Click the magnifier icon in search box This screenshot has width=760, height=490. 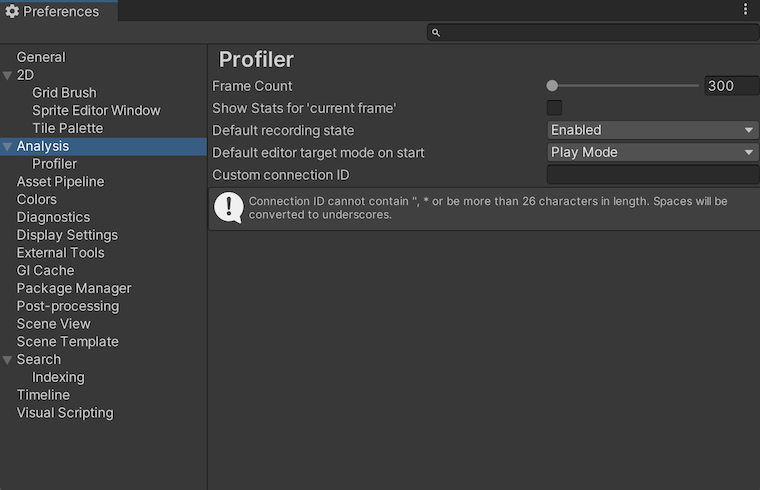[436, 33]
